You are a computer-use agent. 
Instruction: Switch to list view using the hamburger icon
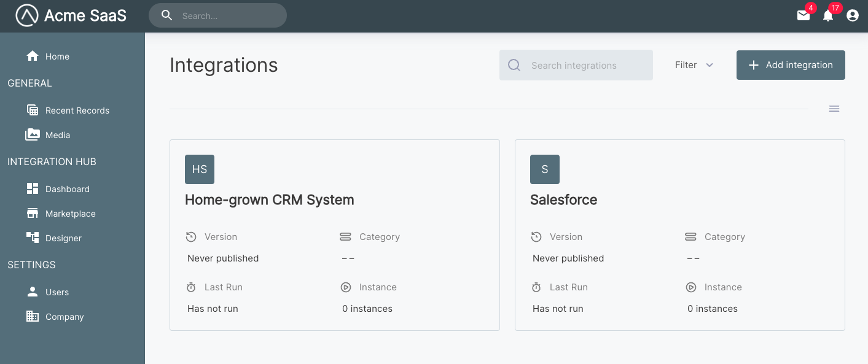834,108
